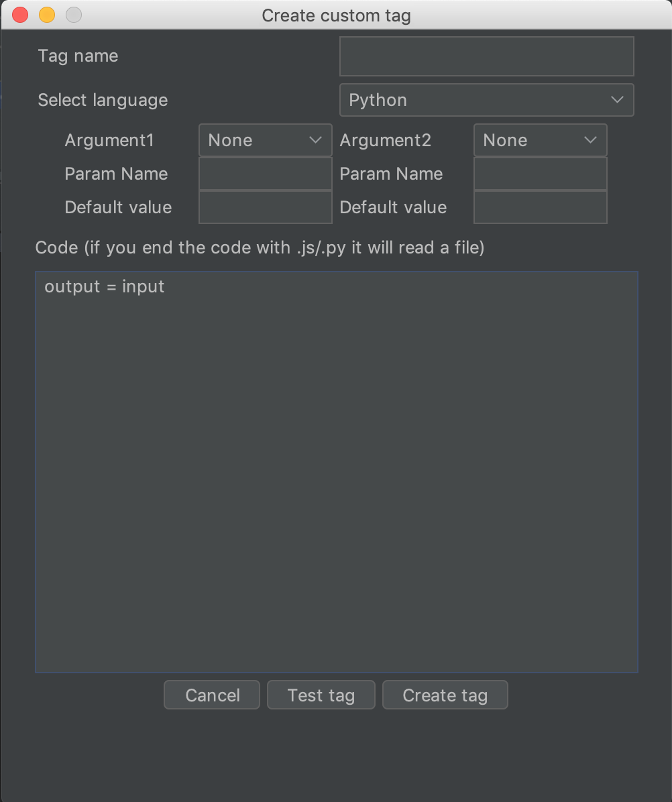
Task: Click the Create tag button
Action: (x=445, y=695)
